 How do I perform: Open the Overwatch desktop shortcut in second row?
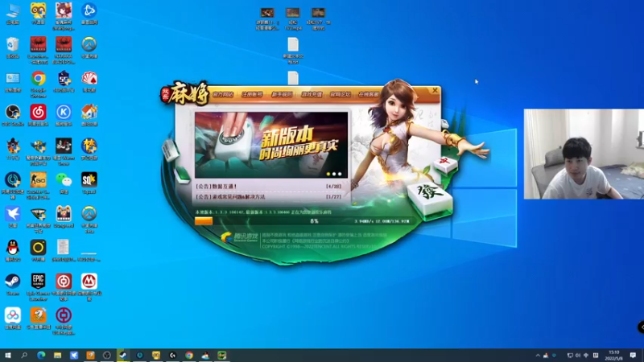pyautogui.click(x=89, y=45)
